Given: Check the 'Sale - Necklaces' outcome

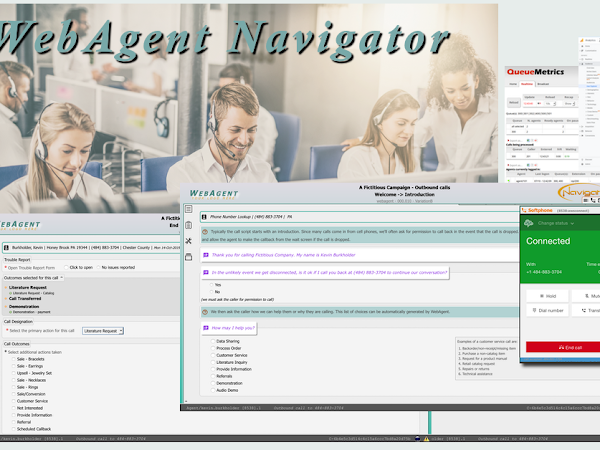Looking at the screenshot, I should 13,380.
